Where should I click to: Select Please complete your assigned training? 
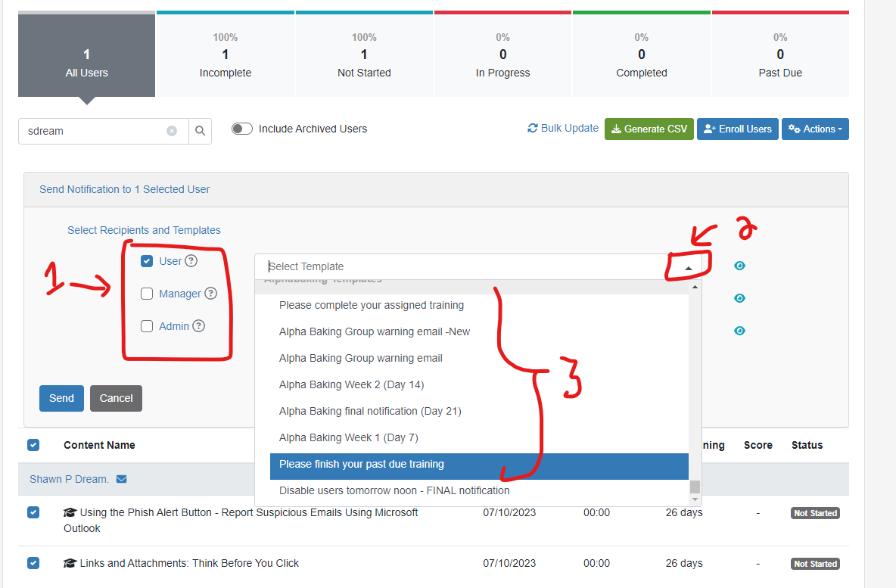pyautogui.click(x=479, y=305)
